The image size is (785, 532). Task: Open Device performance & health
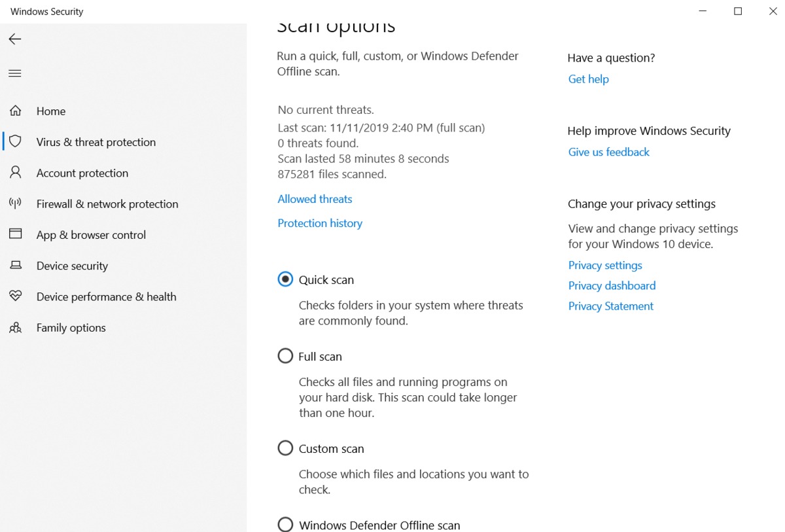pyautogui.click(x=107, y=296)
